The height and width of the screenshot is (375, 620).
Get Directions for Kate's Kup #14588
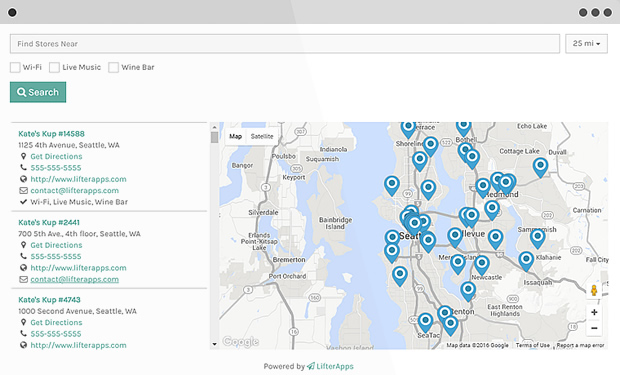point(57,156)
